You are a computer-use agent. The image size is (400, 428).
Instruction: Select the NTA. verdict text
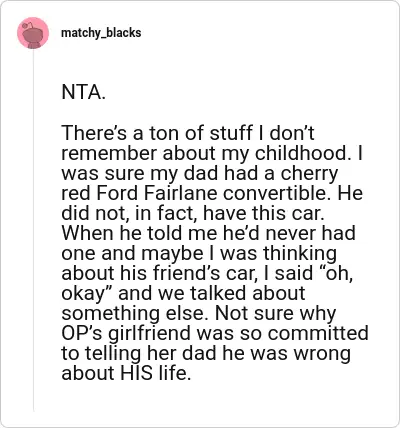[83, 93]
